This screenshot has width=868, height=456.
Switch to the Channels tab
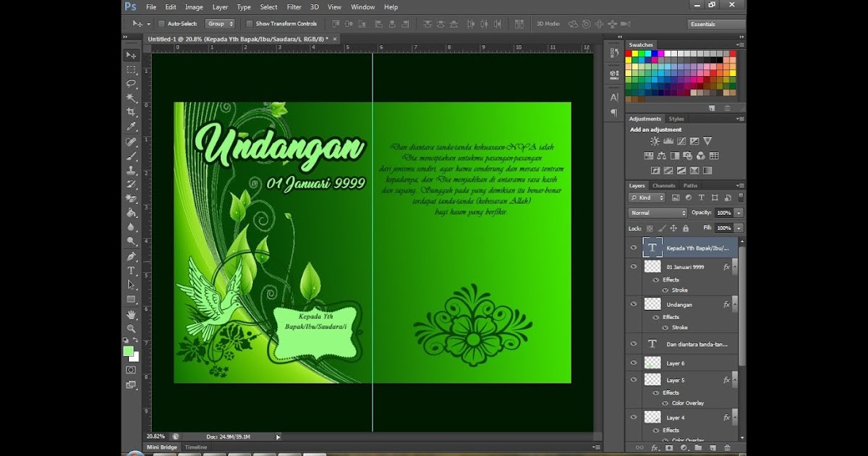[663, 185]
